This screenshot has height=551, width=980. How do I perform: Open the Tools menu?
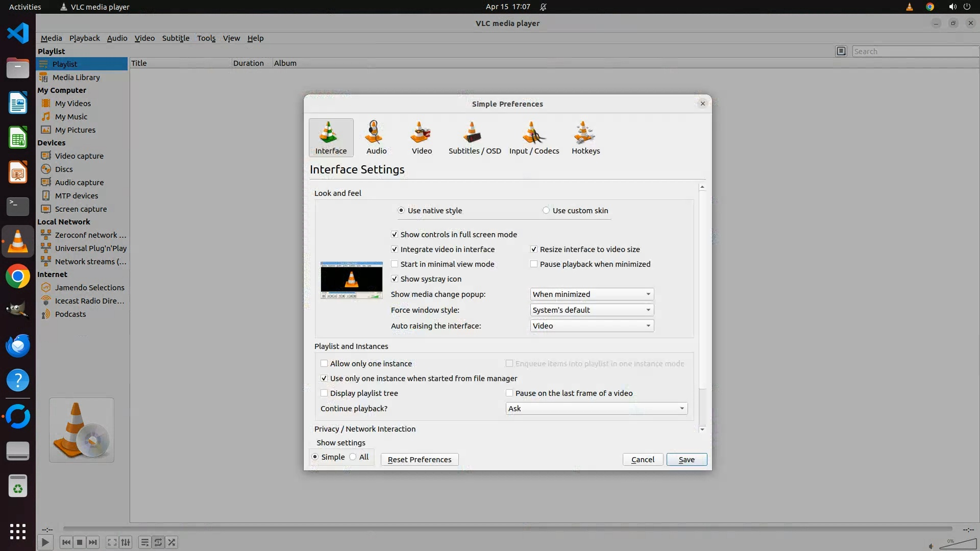tap(206, 38)
